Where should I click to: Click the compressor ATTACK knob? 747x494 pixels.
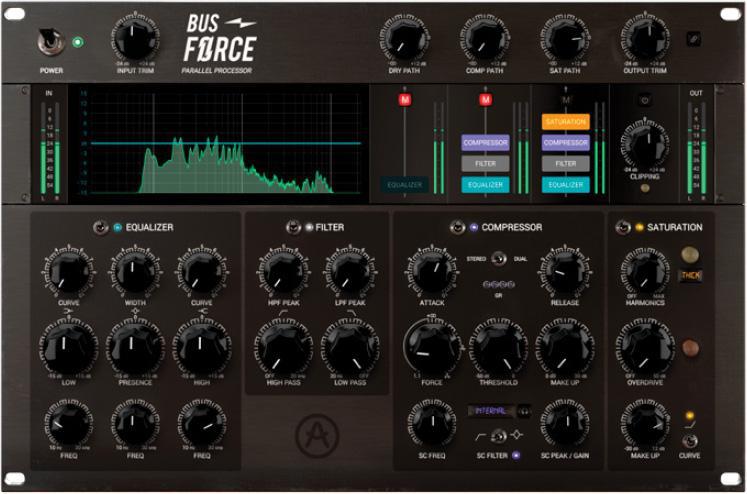(x=432, y=272)
